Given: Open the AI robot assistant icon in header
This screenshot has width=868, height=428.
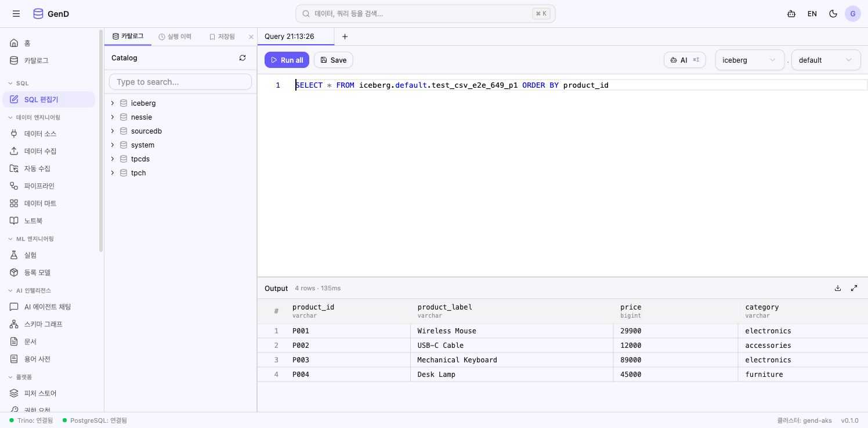Looking at the screenshot, I should [x=791, y=14].
